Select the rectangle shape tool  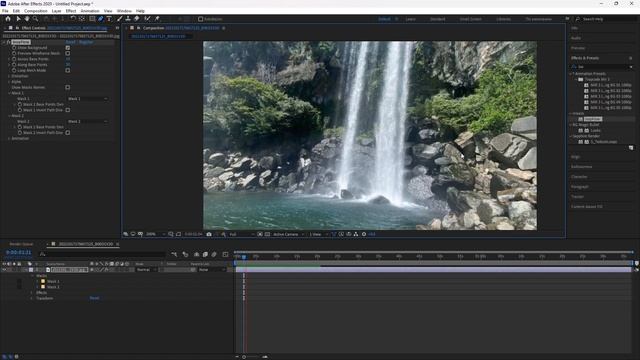click(x=92, y=19)
